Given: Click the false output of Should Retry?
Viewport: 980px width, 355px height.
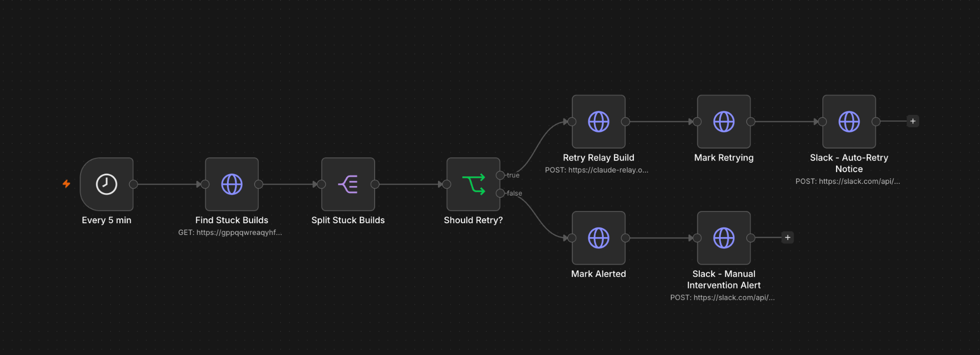Looking at the screenshot, I should click(x=500, y=193).
